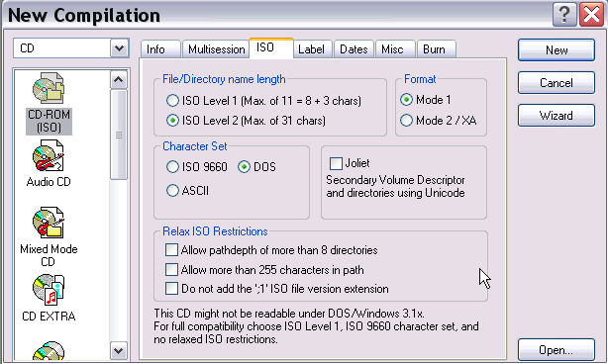
Task: Open the CD disc type dropdown
Action: 119,48
